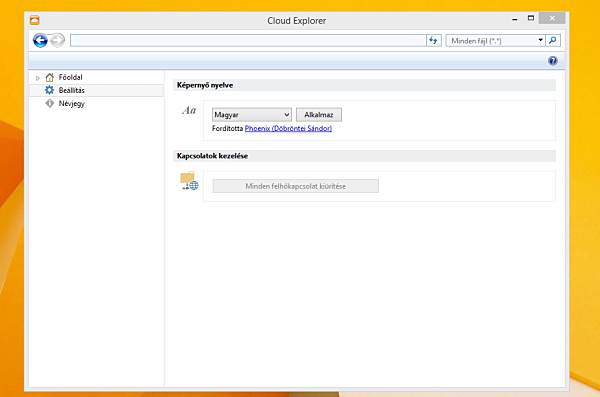Click the cloud connections globe icon
Viewport: 600px width, 397px height.
click(189, 181)
